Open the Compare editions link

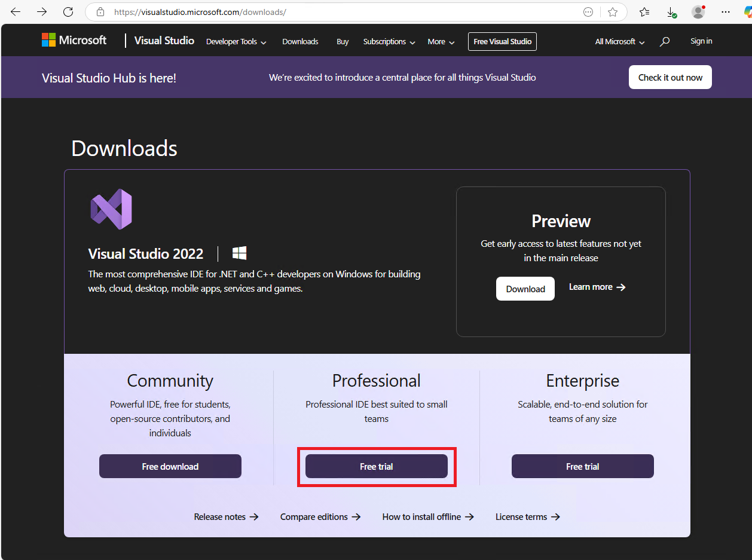coord(320,517)
